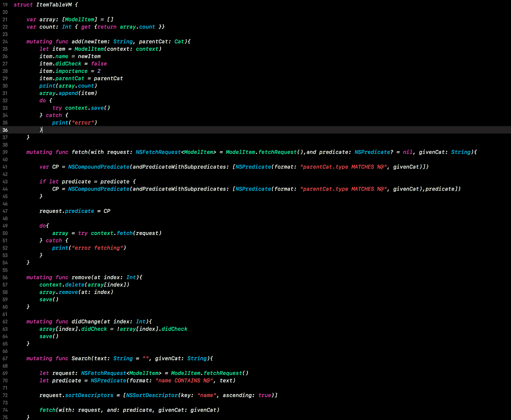Click highlighted line number 36 in gutter
Screen dimensions: 511x420
click(5, 130)
